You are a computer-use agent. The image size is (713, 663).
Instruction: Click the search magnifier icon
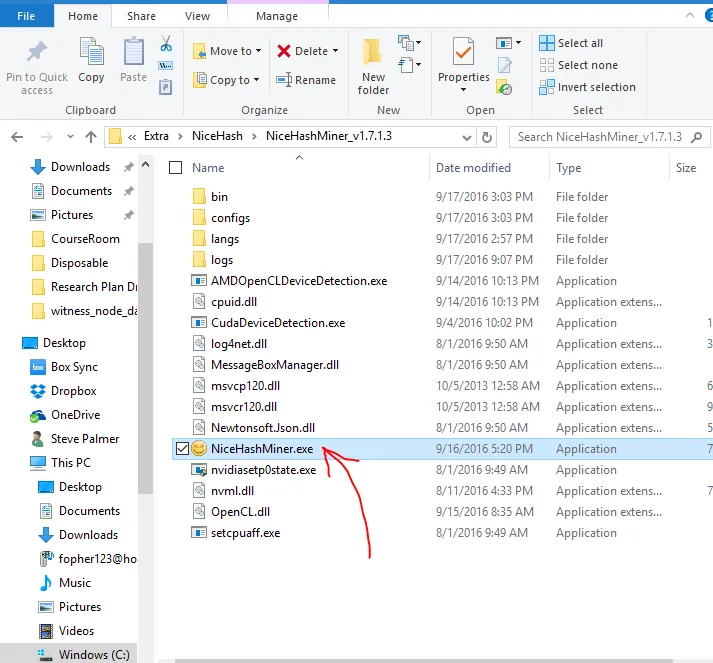pos(696,137)
